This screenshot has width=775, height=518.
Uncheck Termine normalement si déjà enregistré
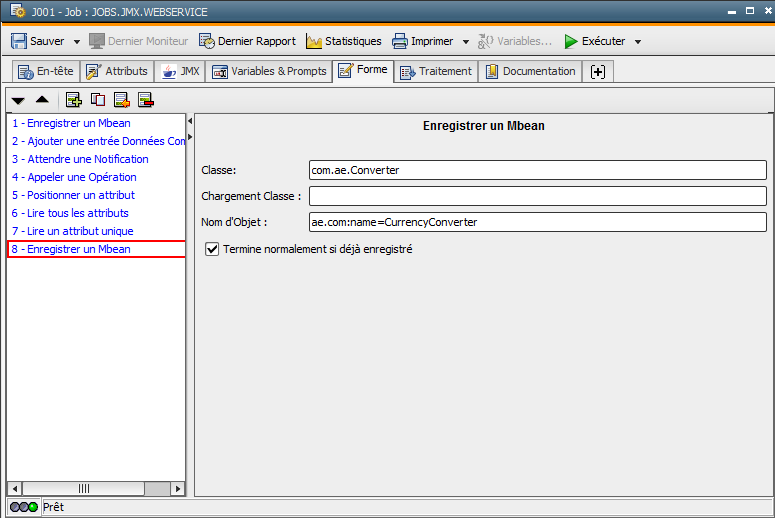tap(211, 249)
